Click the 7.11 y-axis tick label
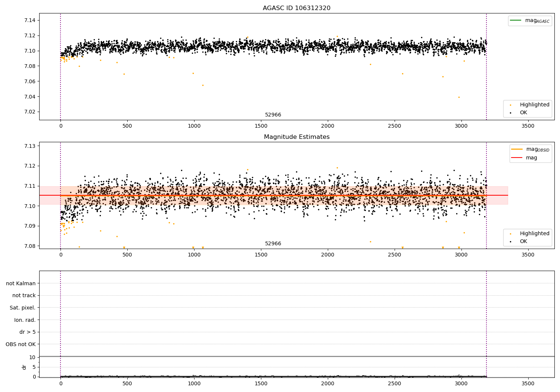Image resolution: width=560 pixels, height=392 pixels. [x=29, y=186]
